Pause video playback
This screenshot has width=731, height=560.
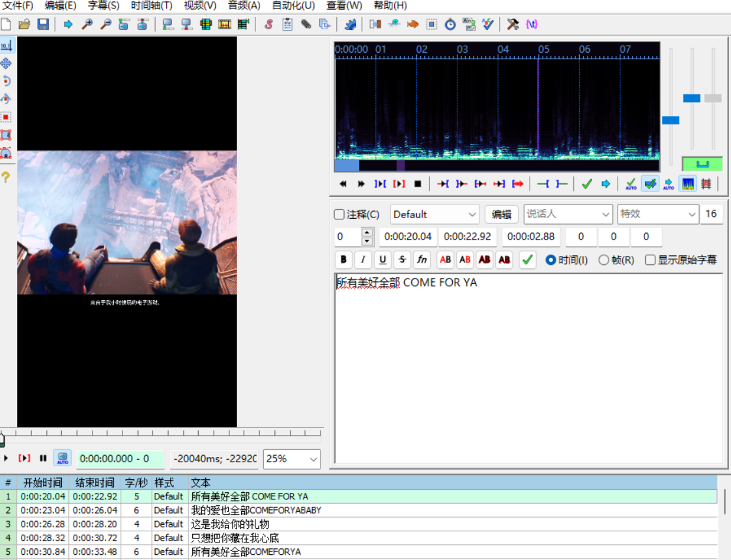pos(43,458)
